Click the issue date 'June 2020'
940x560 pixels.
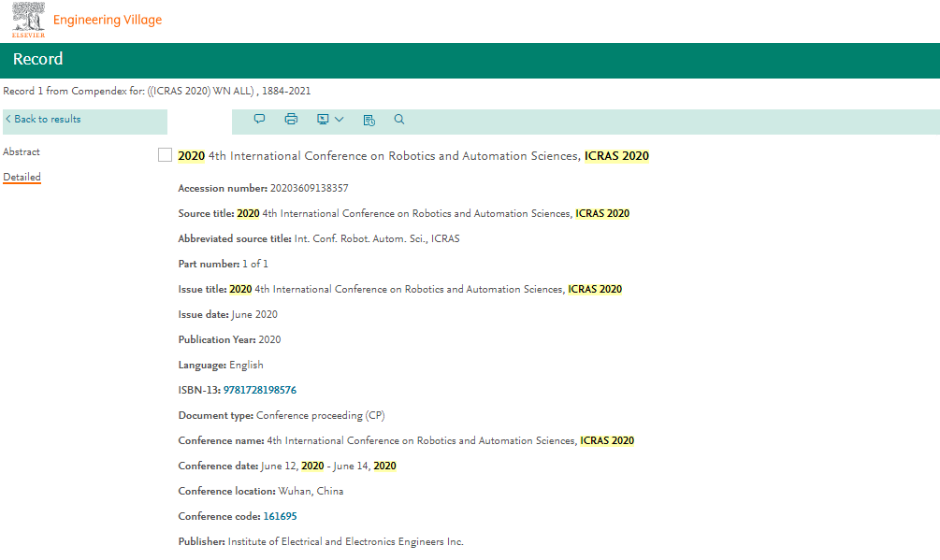[x=254, y=314]
